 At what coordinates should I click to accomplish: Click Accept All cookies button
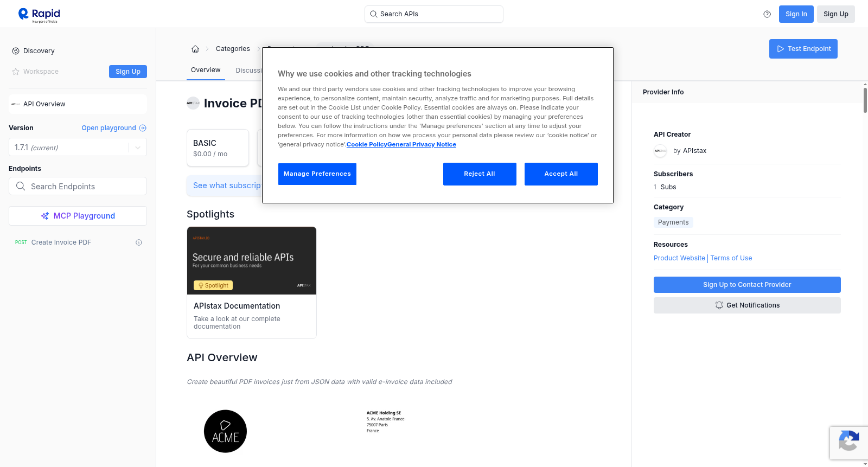pyautogui.click(x=561, y=174)
